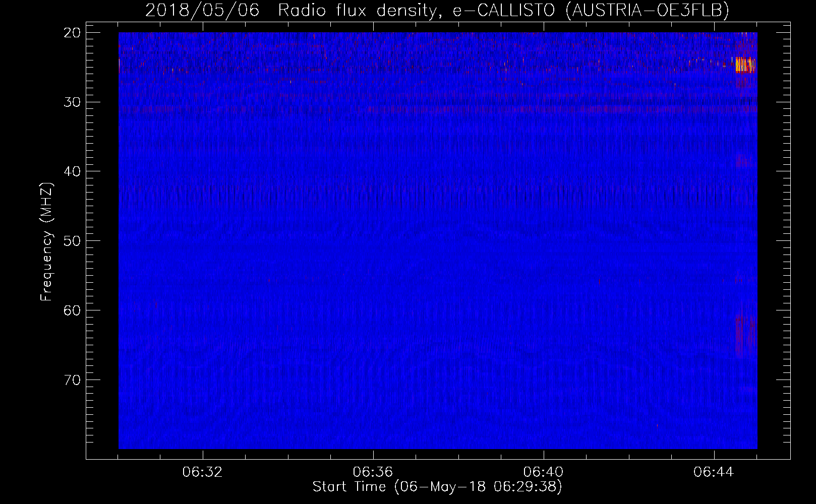
Task: Click the bright yellow burst near 25 MHz
Action: tap(745, 65)
